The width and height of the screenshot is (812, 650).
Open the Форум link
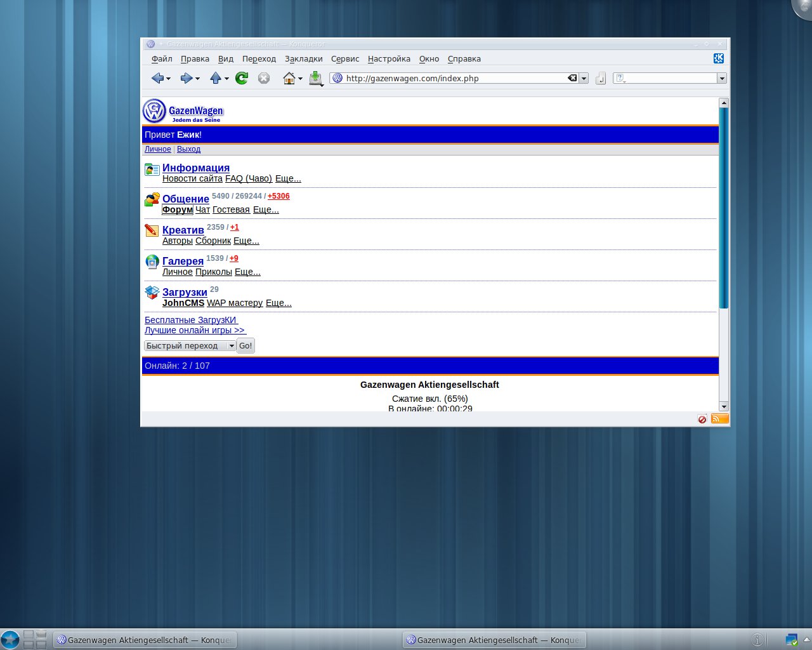pos(177,209)
